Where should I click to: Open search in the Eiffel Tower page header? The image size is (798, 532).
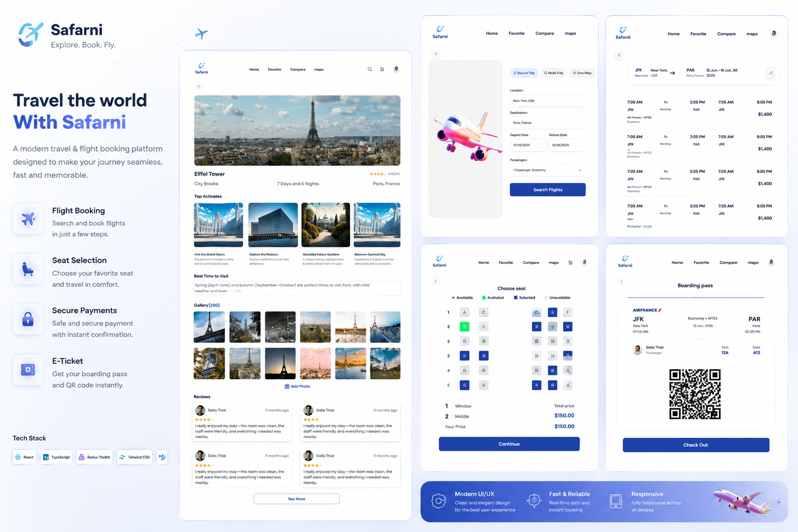(x=370, y=69)
